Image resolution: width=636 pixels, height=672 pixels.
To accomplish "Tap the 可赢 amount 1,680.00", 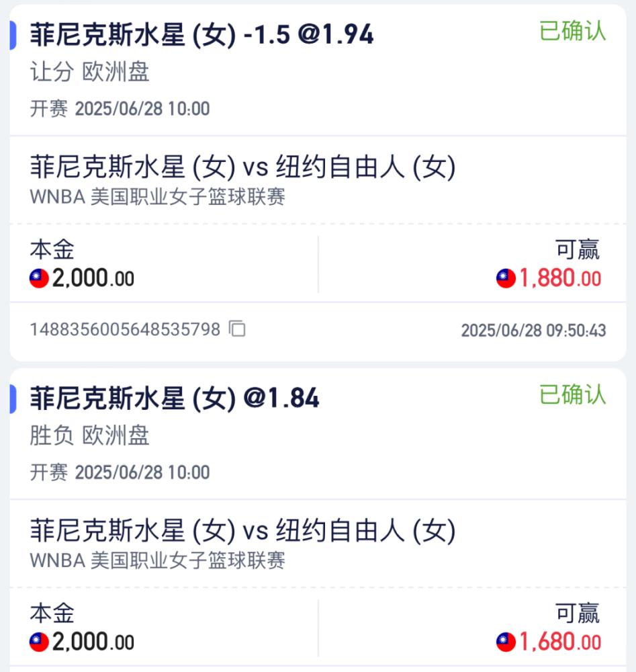I will point(560,642).
